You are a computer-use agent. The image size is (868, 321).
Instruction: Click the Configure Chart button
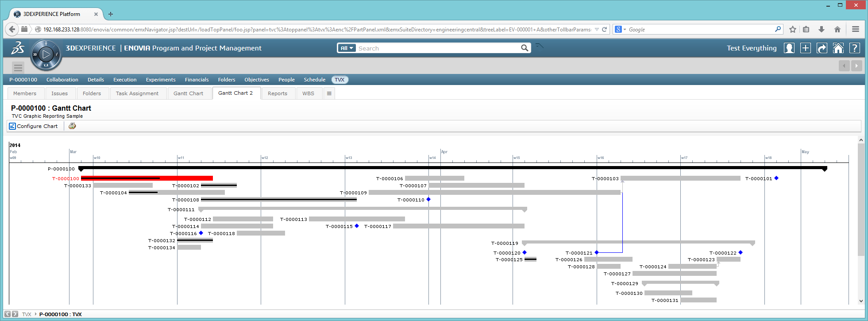(x=34, y=126)
